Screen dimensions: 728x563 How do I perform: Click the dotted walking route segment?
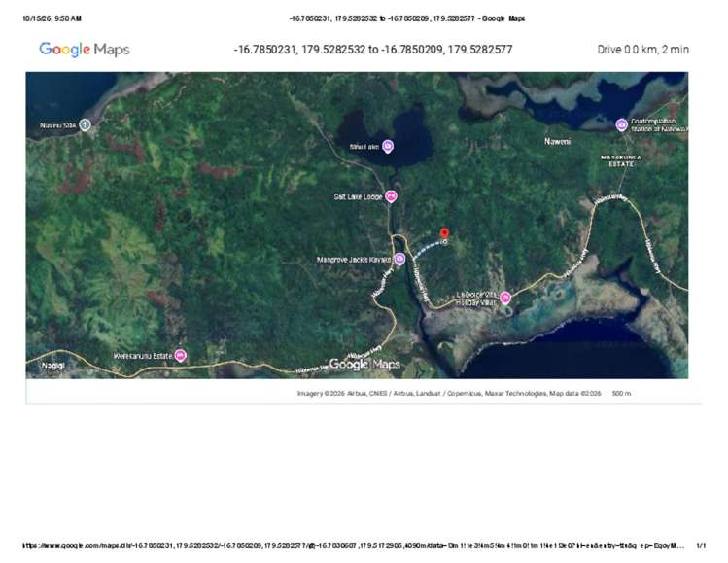(x=427, y=249)
